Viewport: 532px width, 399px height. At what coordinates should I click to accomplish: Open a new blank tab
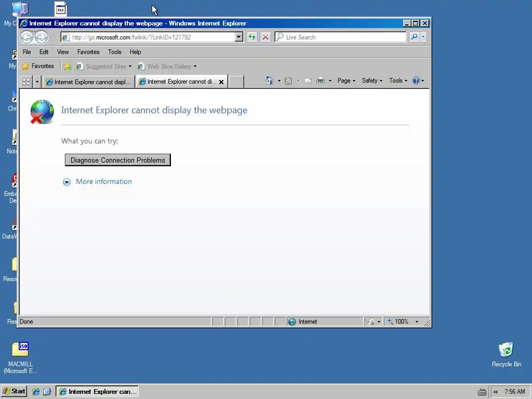pyautogui.click(x=236, y=82)
